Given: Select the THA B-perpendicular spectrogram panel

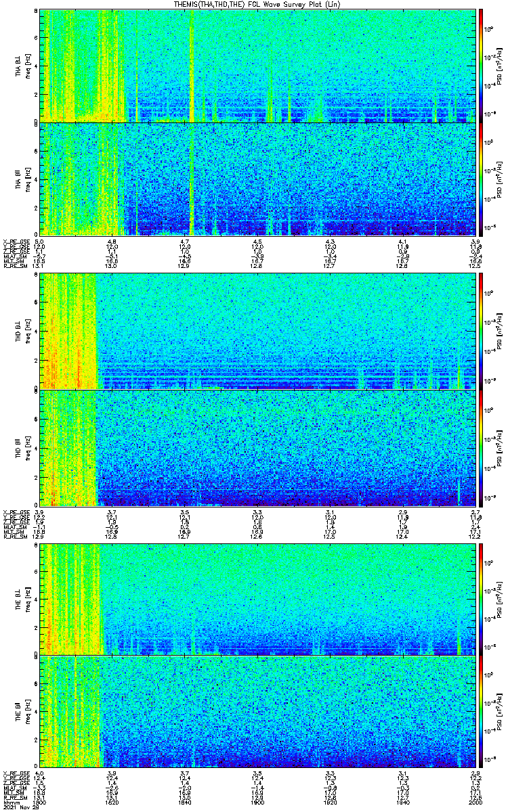Looking at the screenshot, I should coord(257,65).
